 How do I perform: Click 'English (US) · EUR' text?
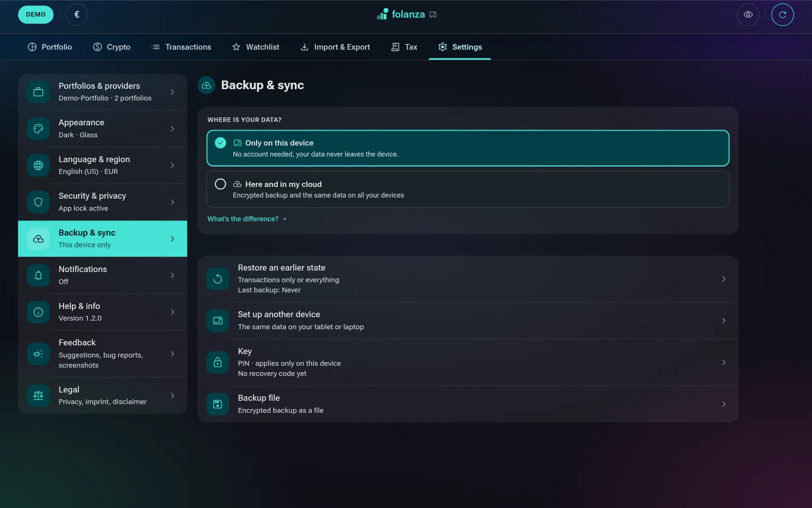88,172
